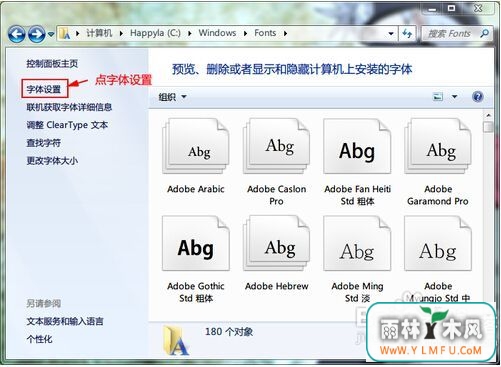Select Fonts breadcrumb segment
This screenshot has width=501, height=367.
265,33
